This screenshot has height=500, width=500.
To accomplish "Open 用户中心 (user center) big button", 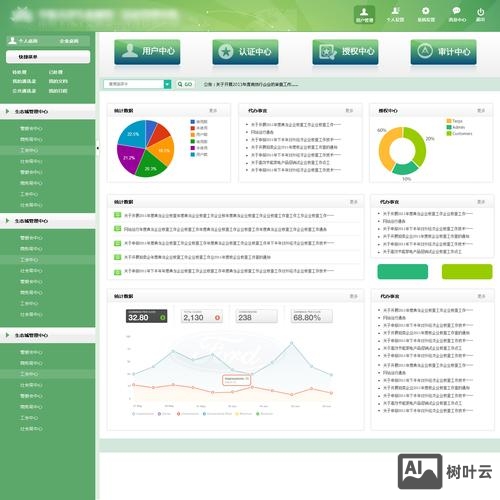I will click(x=147, y=52).
